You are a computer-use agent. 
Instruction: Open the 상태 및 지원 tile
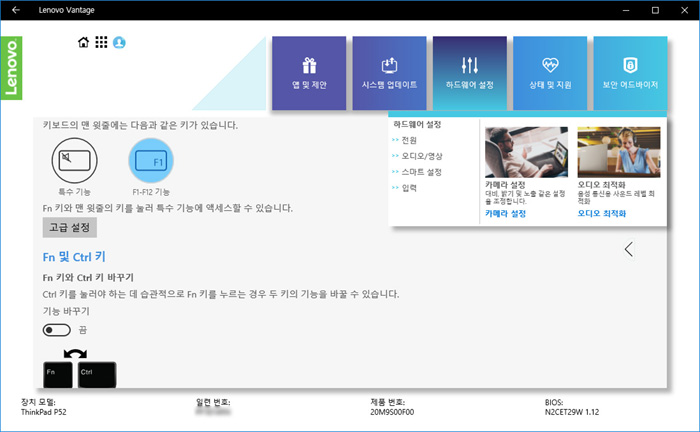[x=550, y=73]
